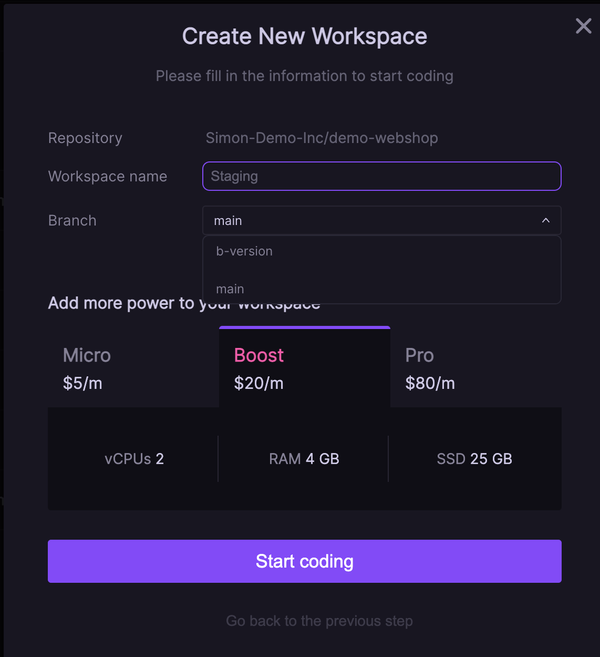Go back to the previous step
This screenshot has width=600, height=657.
click(x=319, y=621)
